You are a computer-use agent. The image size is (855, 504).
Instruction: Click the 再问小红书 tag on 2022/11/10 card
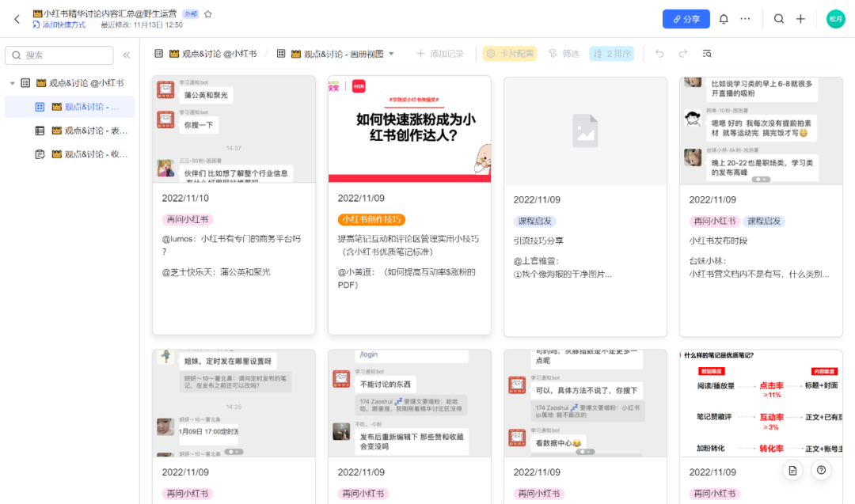pos(187,220)
